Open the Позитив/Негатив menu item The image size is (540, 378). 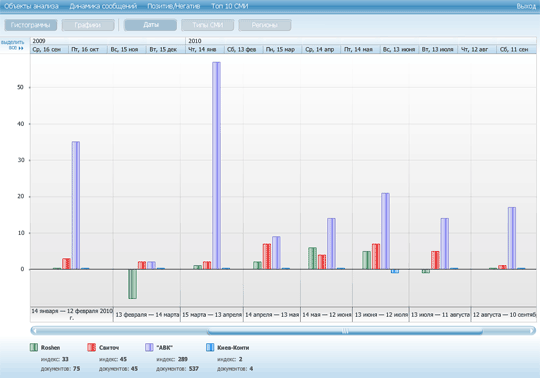(174, 6)
